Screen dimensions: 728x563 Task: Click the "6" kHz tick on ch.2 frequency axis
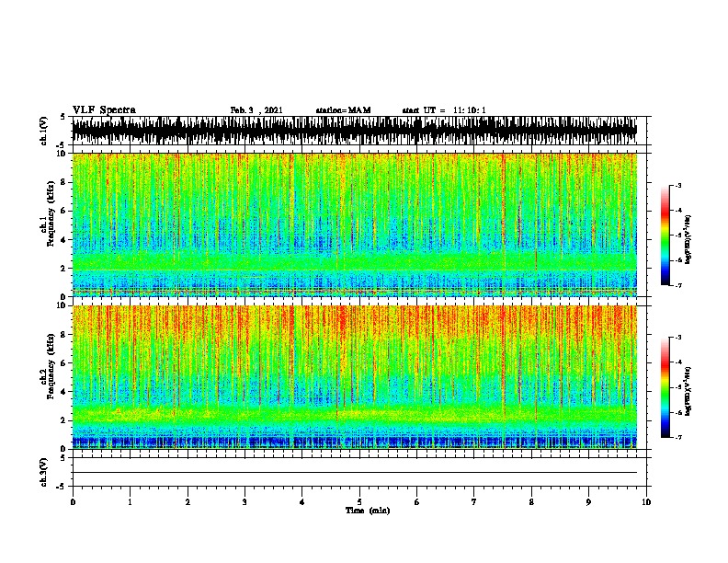64,363
